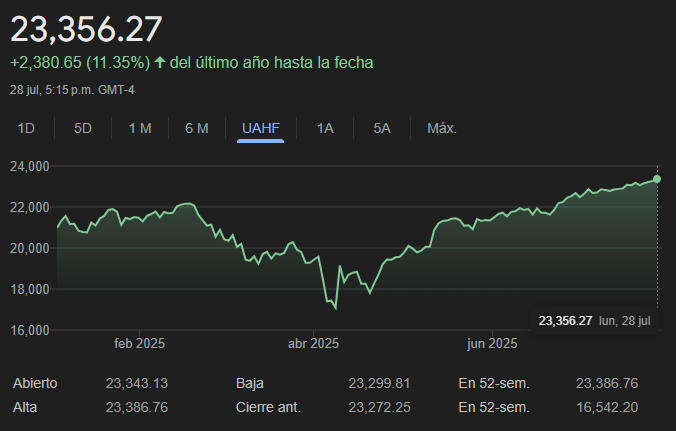Click the 20,000 axis label
This screenshot has height=431, width=676.
pyautogui.click(x=30, y=249)
